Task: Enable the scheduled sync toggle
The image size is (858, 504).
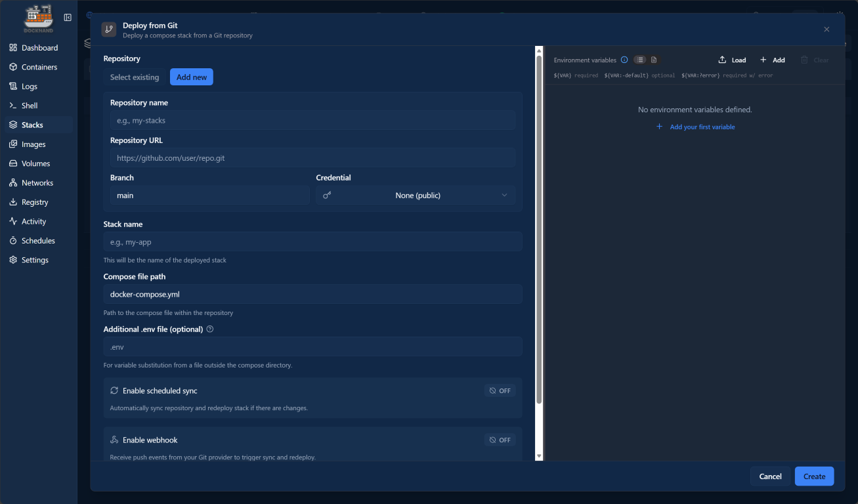Action: pos(500,390)
